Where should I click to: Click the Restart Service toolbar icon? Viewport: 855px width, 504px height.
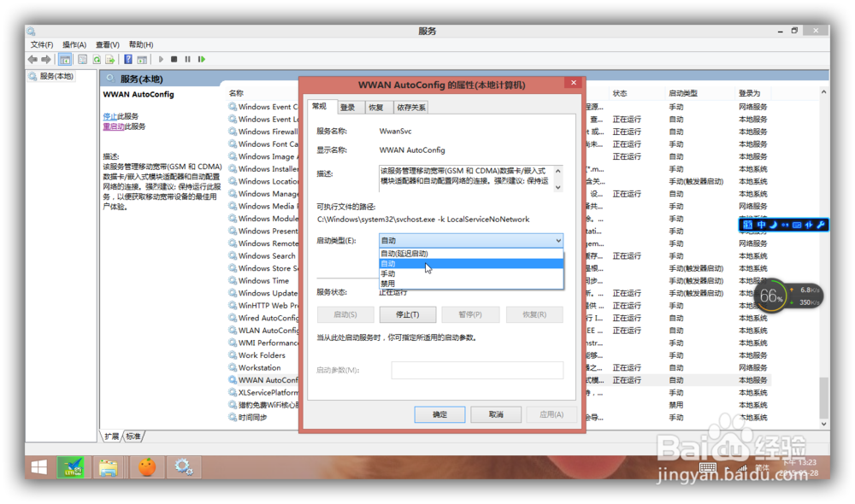(202, 60)
